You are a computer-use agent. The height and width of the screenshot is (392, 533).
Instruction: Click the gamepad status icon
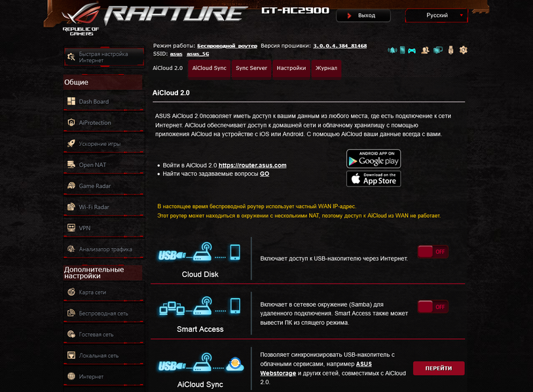(x=412, y=50)
